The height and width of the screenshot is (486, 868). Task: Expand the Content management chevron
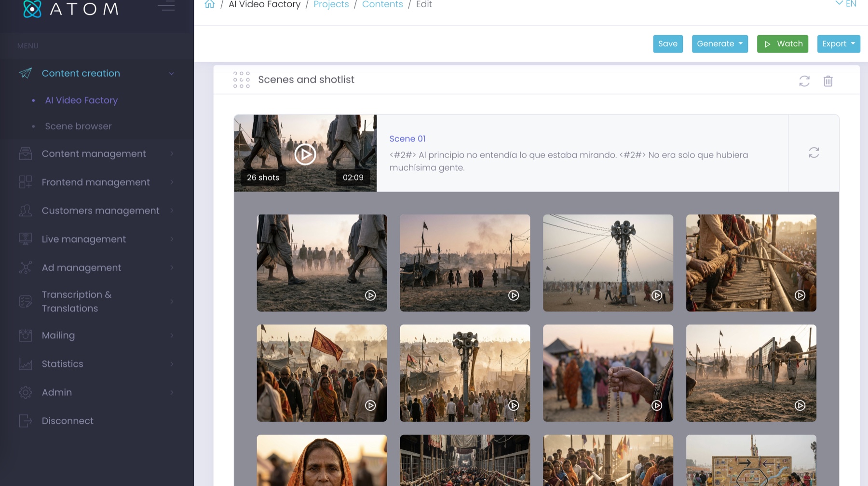(172, 154)
